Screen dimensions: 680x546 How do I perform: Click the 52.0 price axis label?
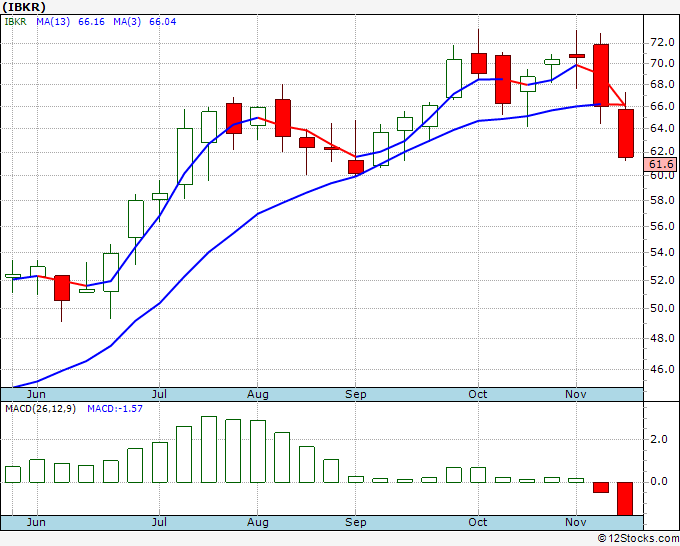click(662, 280)
